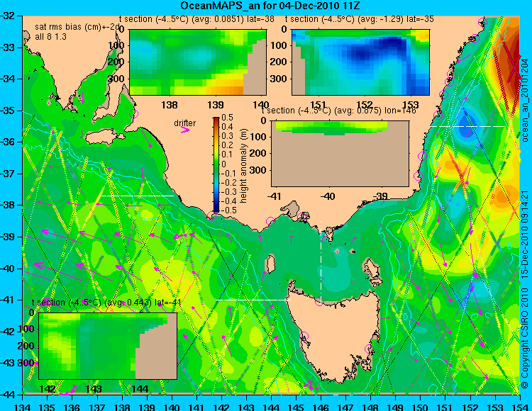This screenshot has width=532, height=411.
Task: Click the magenta circle marker on Tasmania's west coast
Action: [x=304, y=337]
